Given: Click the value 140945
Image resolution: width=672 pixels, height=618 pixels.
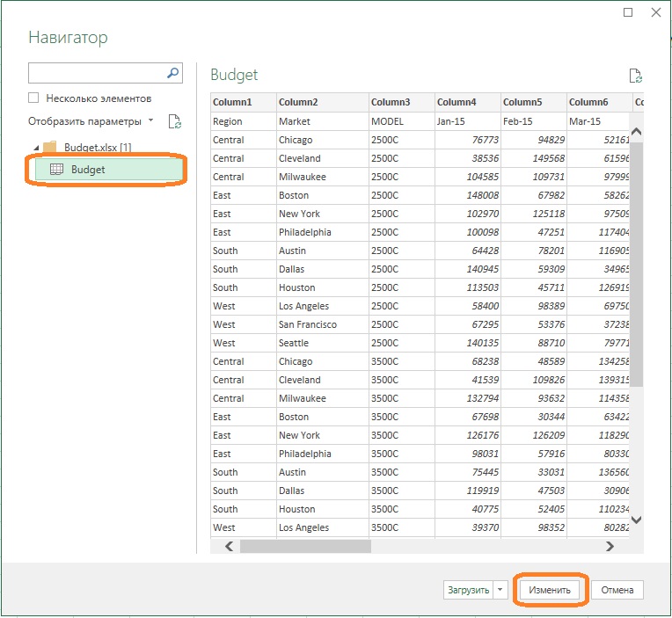Looking at the screenshot, I should [x=483, y=269].
